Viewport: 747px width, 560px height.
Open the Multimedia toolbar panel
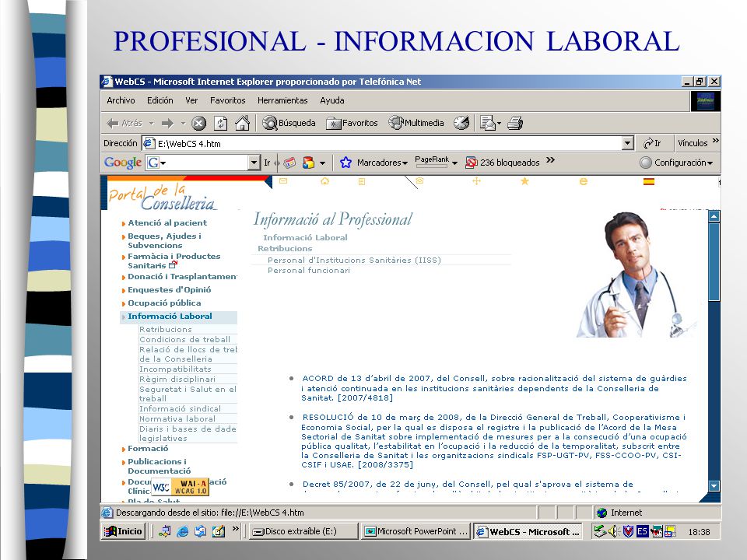416,123
